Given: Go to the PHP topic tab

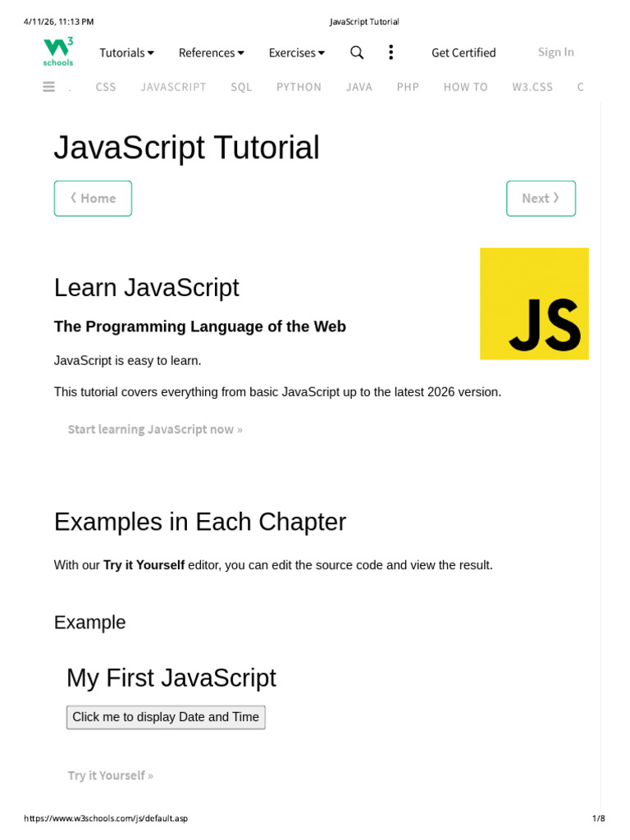Looking at the screenshot, I should pyautogui.click(x=408, y=87).
